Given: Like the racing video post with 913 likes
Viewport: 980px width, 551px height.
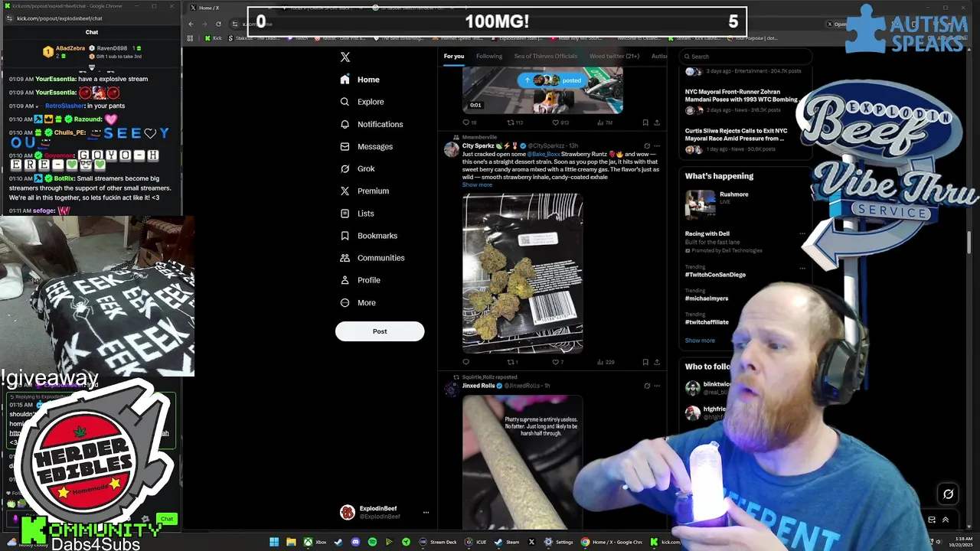Looking at the screenshot, I should (x=560, y=122).
